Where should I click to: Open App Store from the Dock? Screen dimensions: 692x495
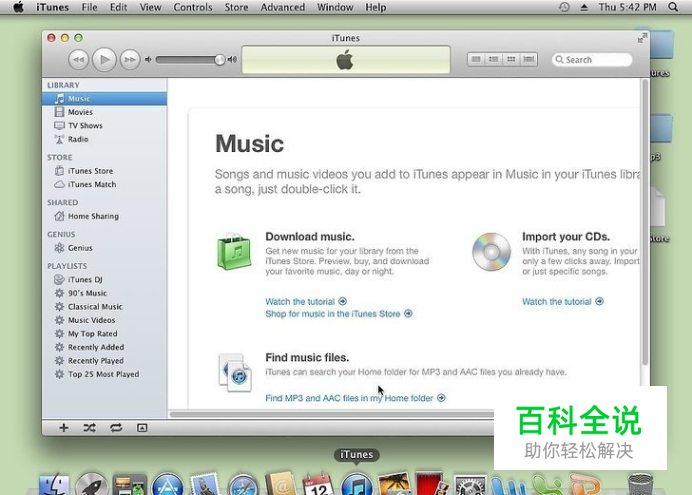pos(167,484)
